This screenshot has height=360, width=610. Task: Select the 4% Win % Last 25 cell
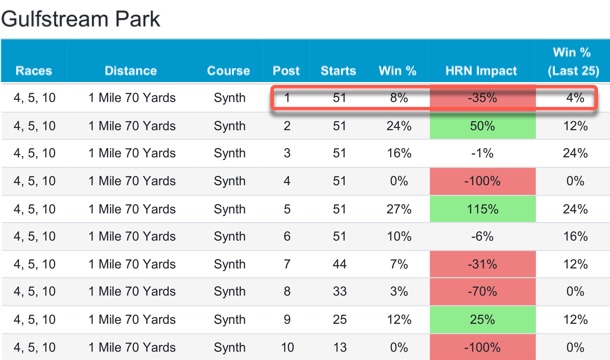(575, 98)
